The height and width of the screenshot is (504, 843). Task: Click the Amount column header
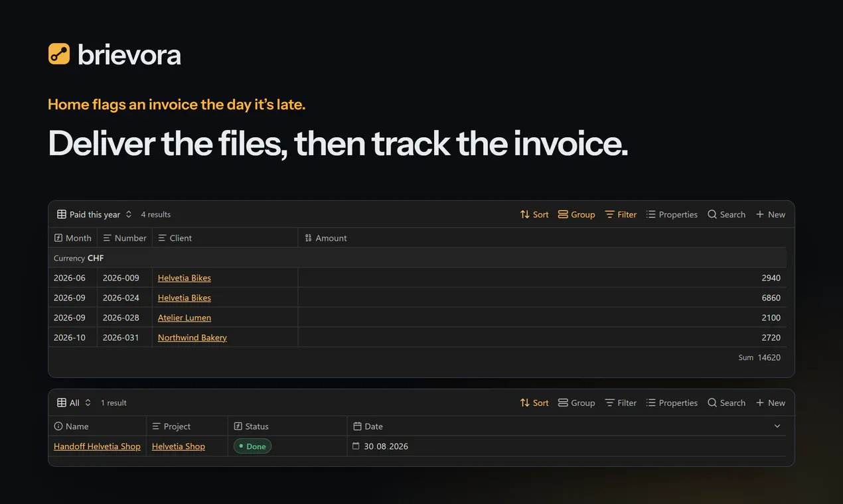pos(542,238)
